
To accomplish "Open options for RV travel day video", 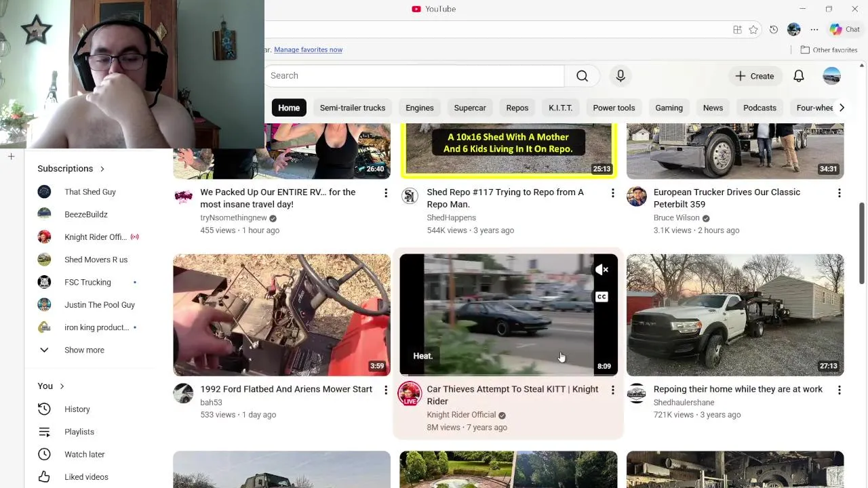I will point(386,193).
